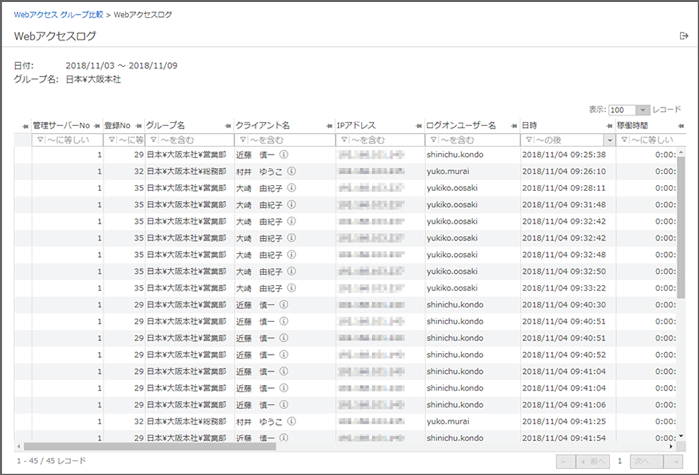Click the vertical scrollbar up arrow
The width and height of the screenshot is (699, 475).
681,152
